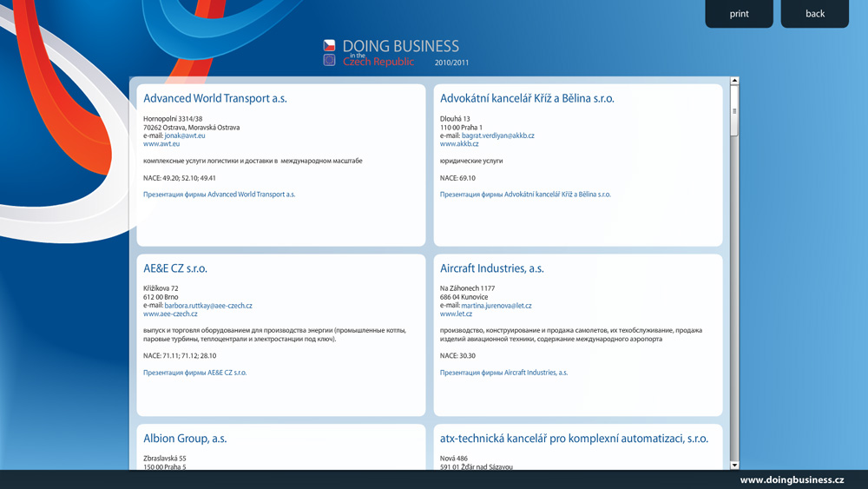Click the address Hornopolní 3314/38
This screenshot has height=489, width=868.
[173, 119]
